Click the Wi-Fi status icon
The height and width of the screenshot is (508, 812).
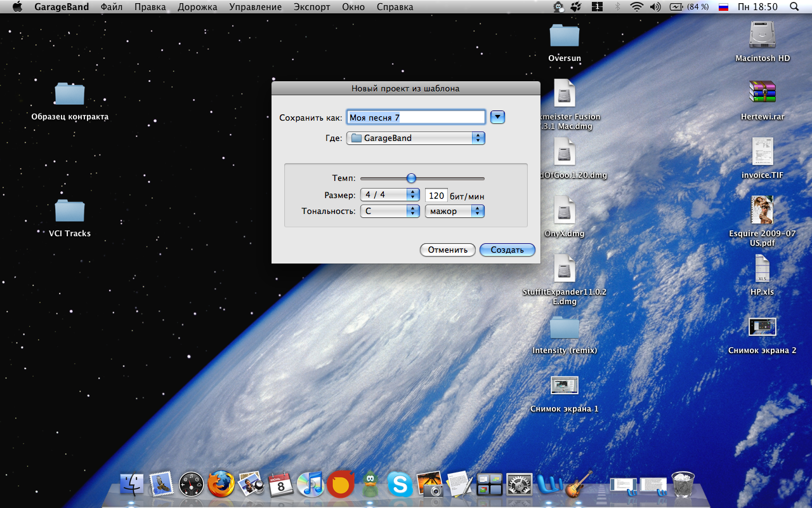point(636,7)
